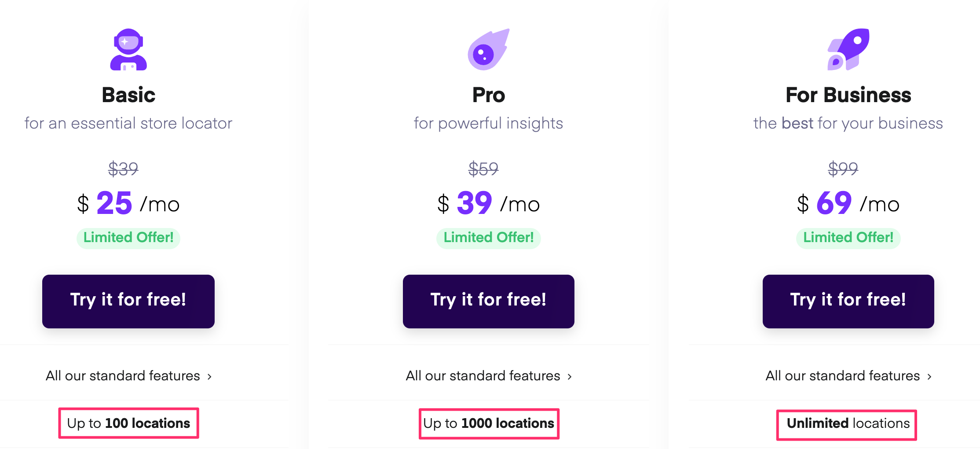Start free trial for Basic plan

(x=128, y=301)
